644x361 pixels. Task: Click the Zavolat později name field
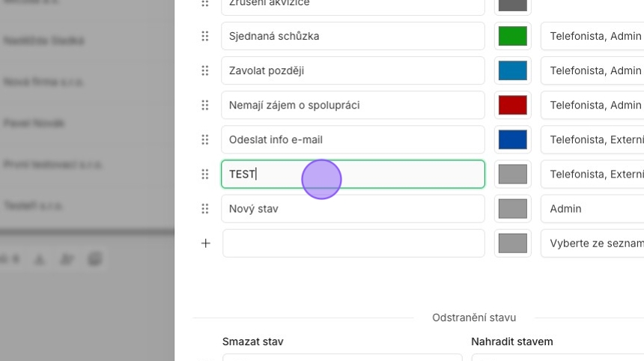[353, 70]
